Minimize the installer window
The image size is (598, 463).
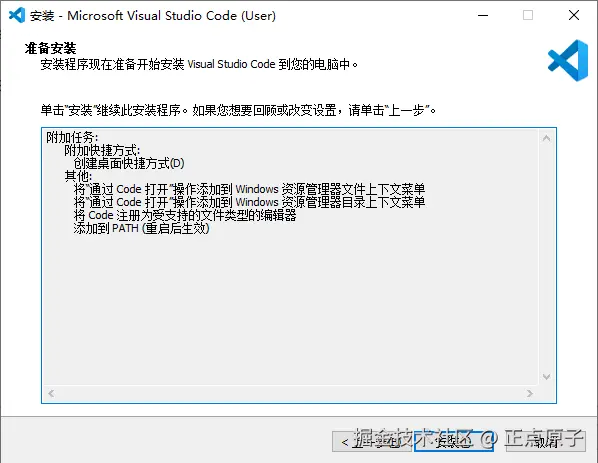483,16
